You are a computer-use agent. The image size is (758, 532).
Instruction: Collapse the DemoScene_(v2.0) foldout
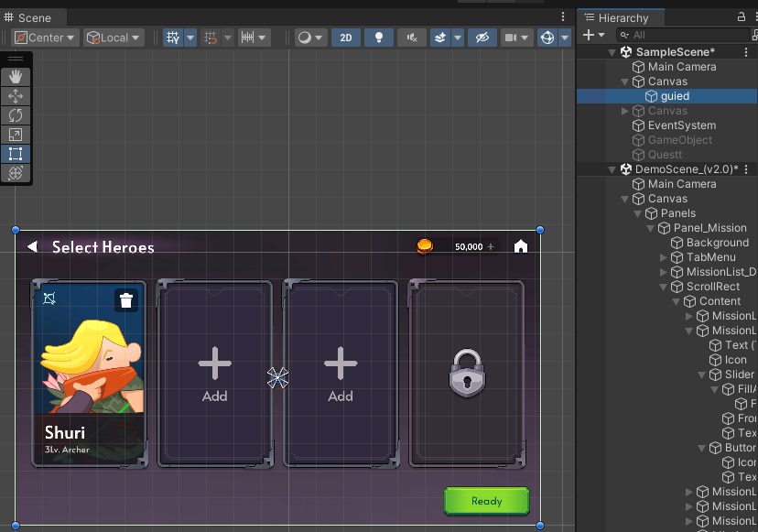pos(612,169)
